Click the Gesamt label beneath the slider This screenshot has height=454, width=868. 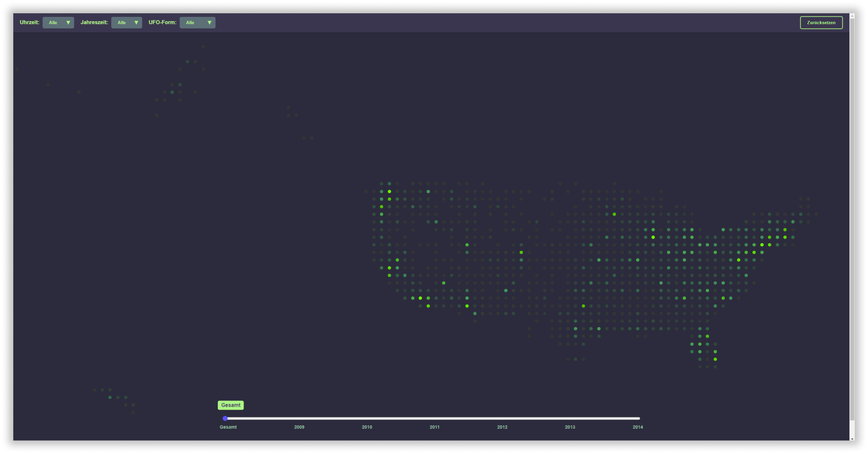pyautogui.click(x=228, y=427)
